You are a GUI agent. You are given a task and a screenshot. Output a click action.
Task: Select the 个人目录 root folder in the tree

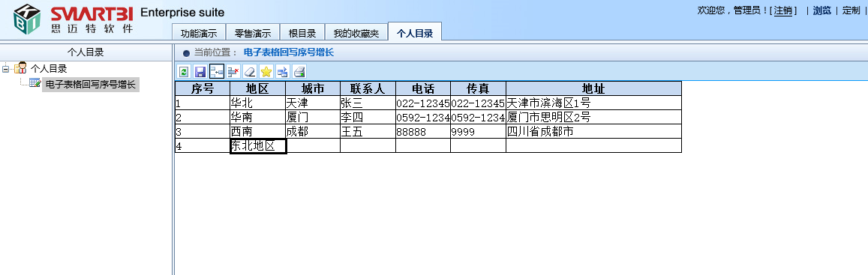point(49,69)
